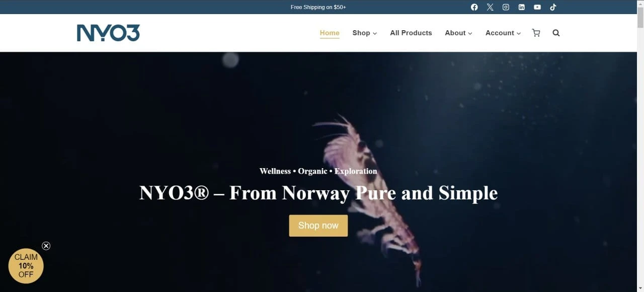Open the LinkedIn icon in top bar
Screen dimensions: 644x292
[522, 7]
